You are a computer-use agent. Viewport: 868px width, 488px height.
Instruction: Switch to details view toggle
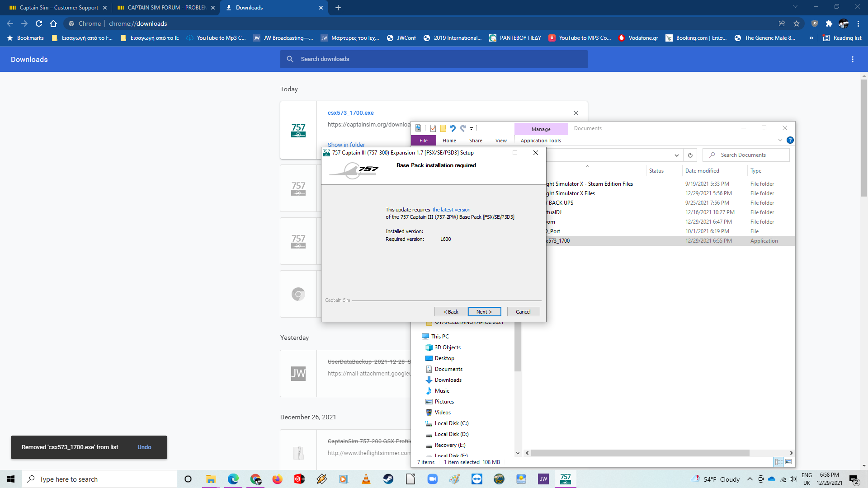pyautogui.click(x=778, y=462)
